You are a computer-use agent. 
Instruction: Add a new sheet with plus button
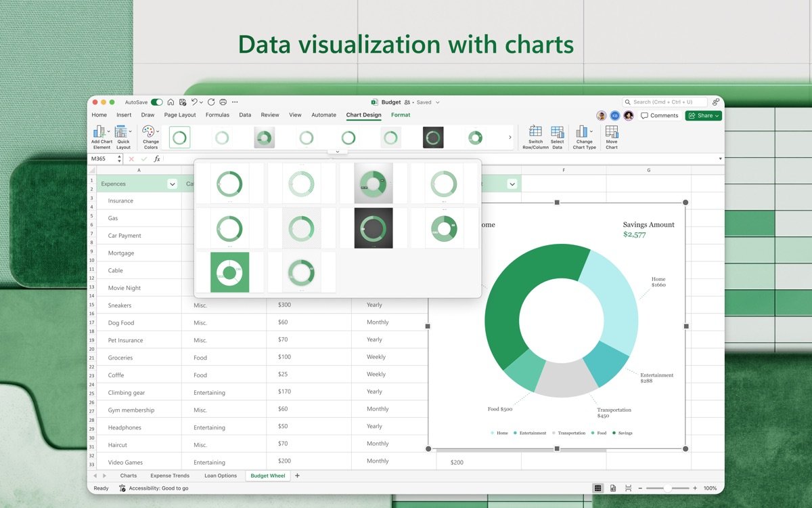[x=297, y=475]
